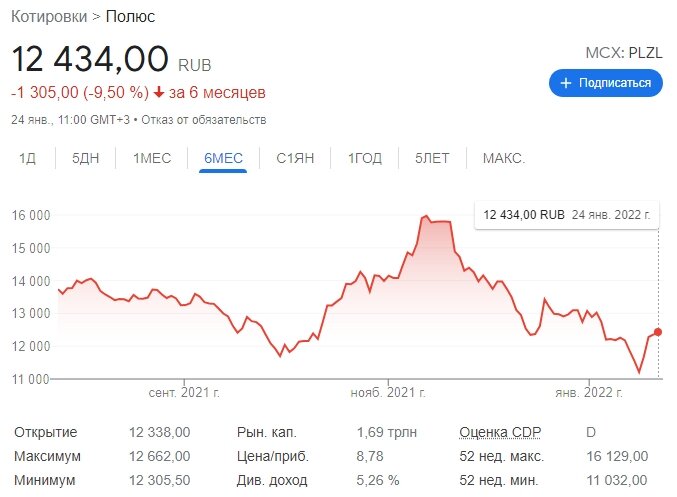Click the 52 нед. макс. label
This screenshot has height=497, width=677.
(502, 456)
